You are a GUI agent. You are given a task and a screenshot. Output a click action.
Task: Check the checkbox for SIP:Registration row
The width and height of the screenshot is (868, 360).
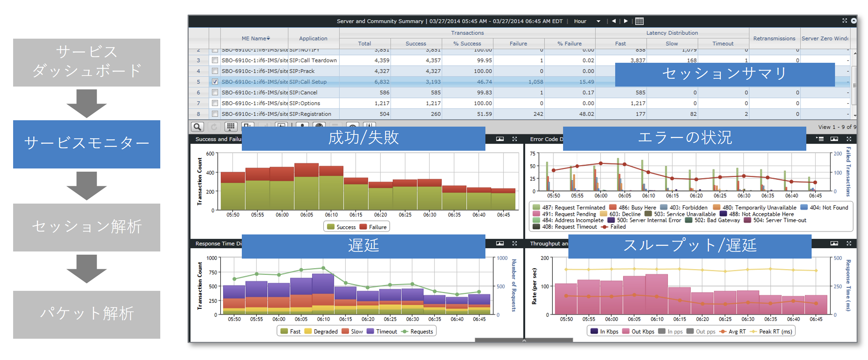click(x=215, y=114)
